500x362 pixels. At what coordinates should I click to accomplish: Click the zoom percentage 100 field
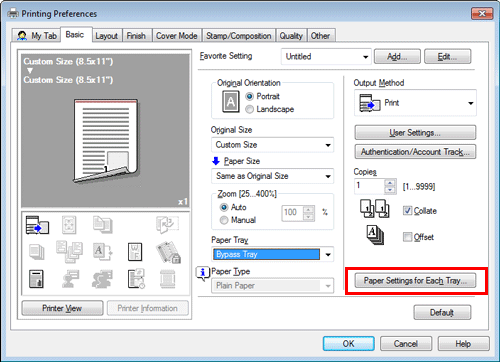point(293,213)
